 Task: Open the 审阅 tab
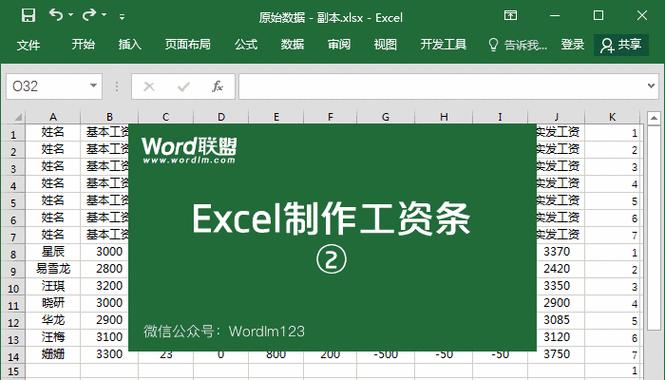(339, 44)
